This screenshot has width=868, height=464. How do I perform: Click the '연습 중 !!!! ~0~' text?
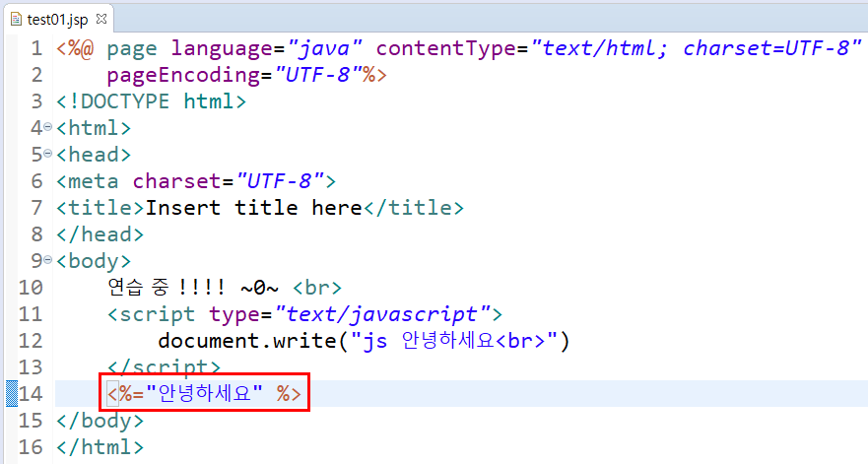coord(193,288)
